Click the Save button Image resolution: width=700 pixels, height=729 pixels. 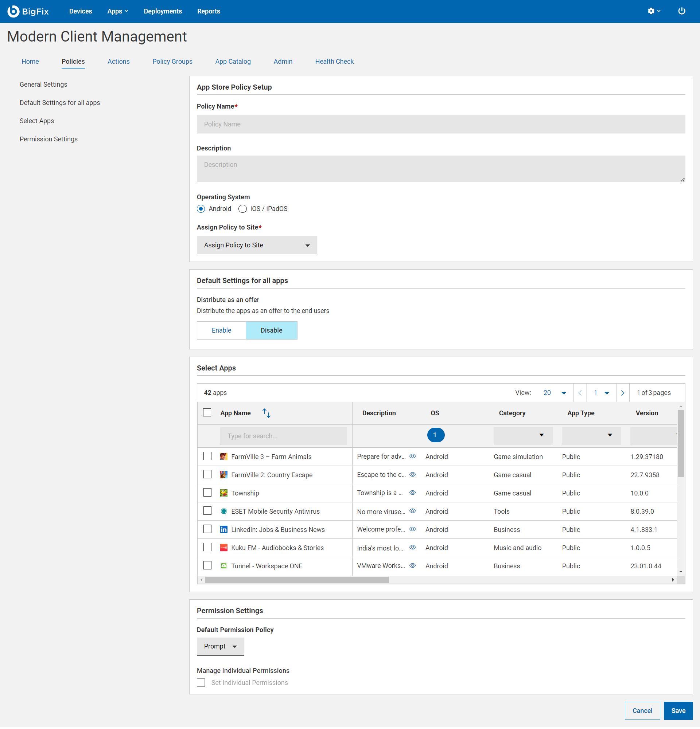point(678,710)
